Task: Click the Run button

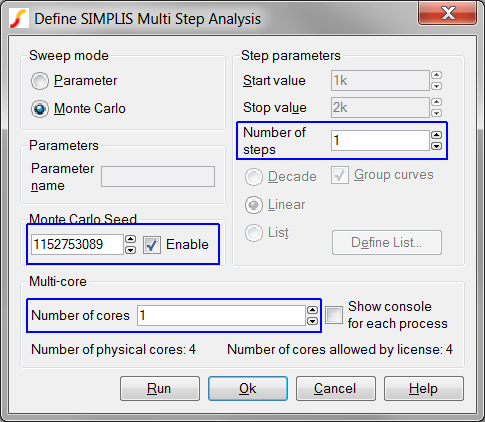Action: (160, 388)
